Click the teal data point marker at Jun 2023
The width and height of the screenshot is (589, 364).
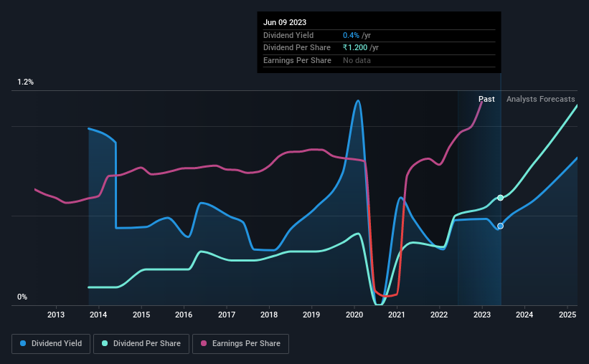pos(500,198)
